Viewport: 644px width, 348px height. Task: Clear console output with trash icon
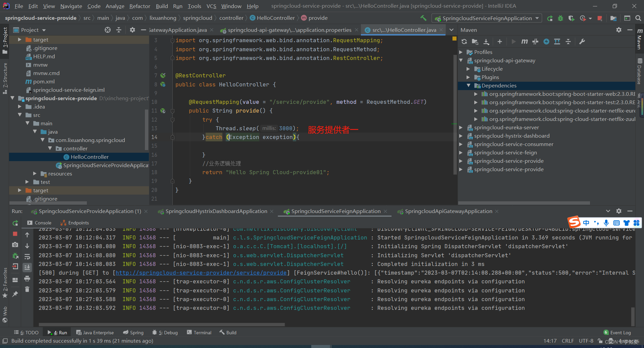point(27,289)
